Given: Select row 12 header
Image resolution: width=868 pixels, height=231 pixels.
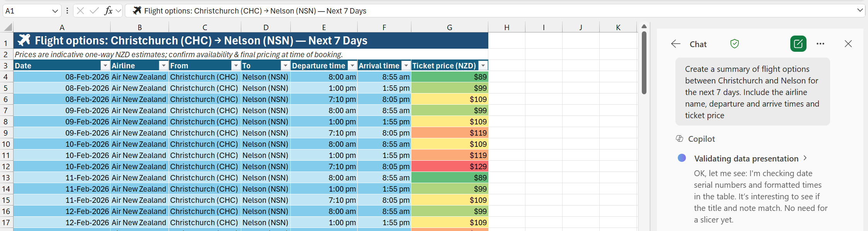Looking at the screenshot, I should click(6, 166).
